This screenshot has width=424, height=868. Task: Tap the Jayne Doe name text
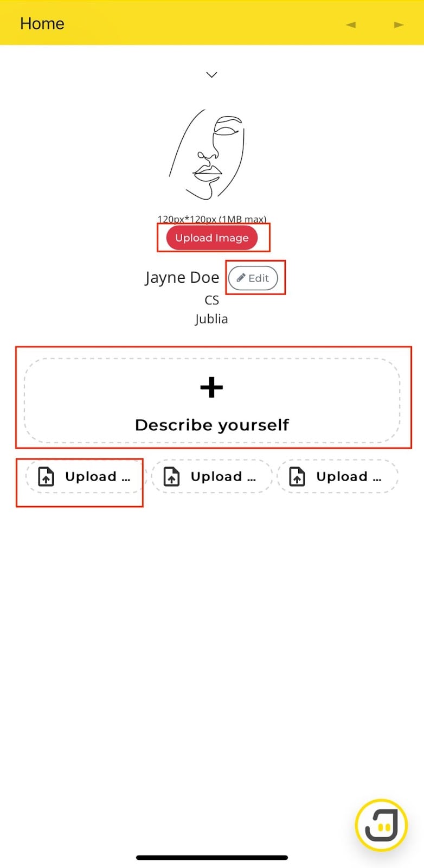(182, 278)
